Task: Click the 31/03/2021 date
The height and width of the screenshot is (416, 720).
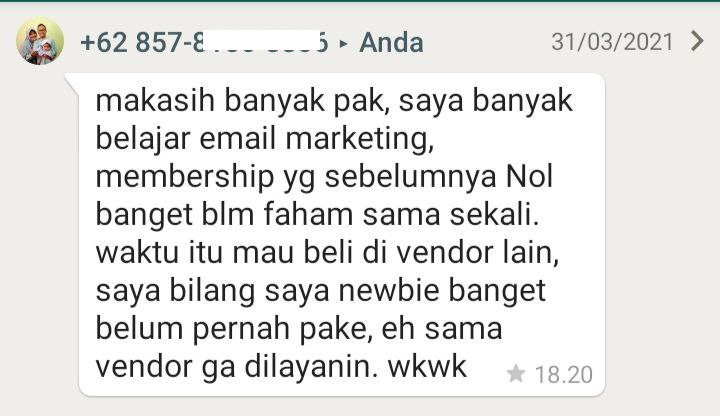Action: (612, 42)
